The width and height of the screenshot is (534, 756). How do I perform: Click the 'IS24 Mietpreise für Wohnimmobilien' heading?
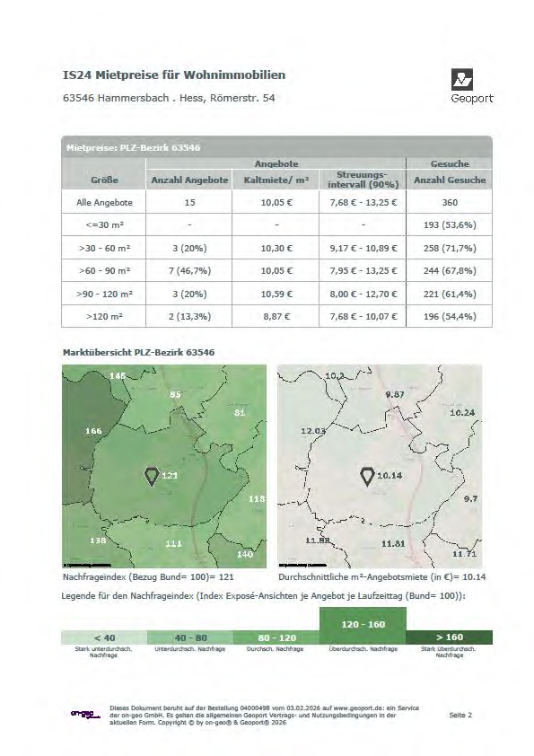(x=174, y=75)
